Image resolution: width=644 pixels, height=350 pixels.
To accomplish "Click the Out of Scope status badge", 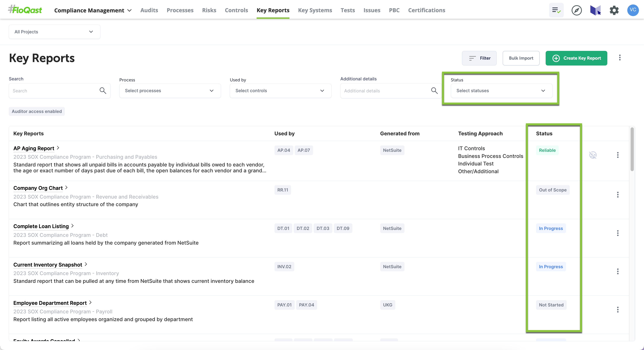I will coord(553,190).
